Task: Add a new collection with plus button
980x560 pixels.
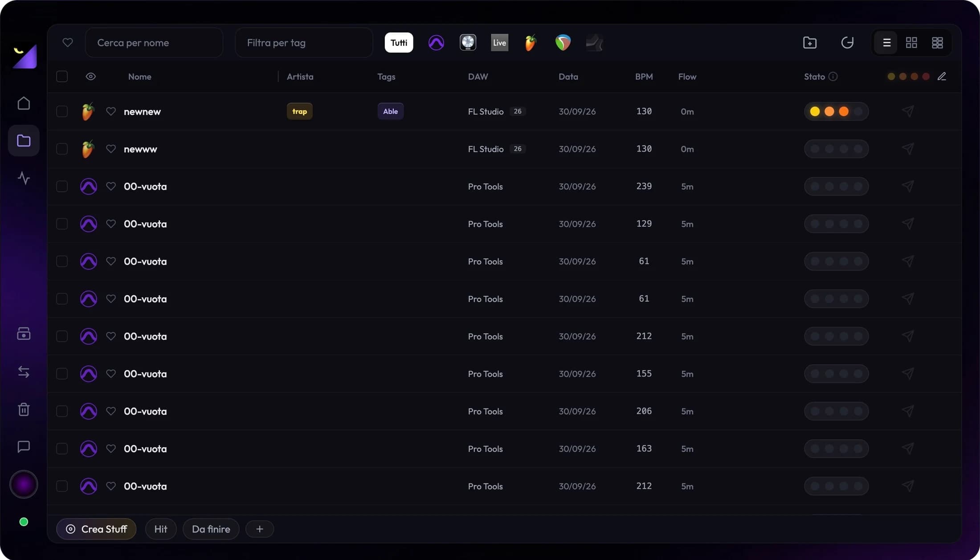Action: [x=260, y=529]
